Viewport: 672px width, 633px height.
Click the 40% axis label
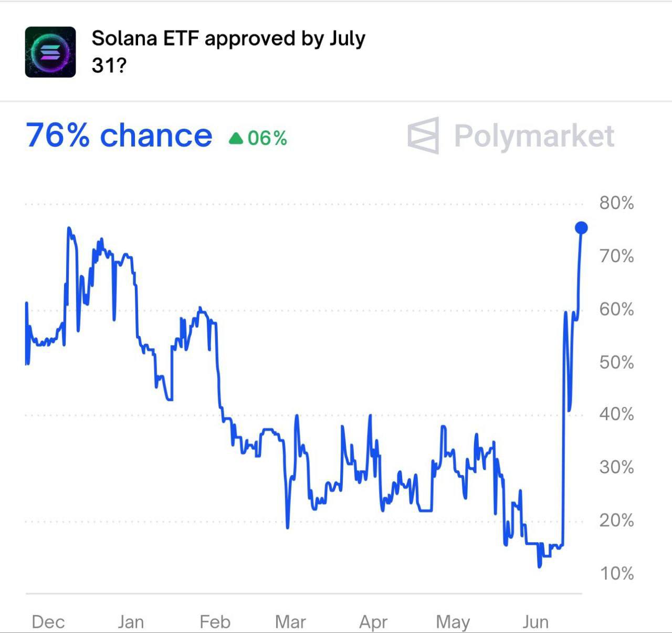[617, 414]
